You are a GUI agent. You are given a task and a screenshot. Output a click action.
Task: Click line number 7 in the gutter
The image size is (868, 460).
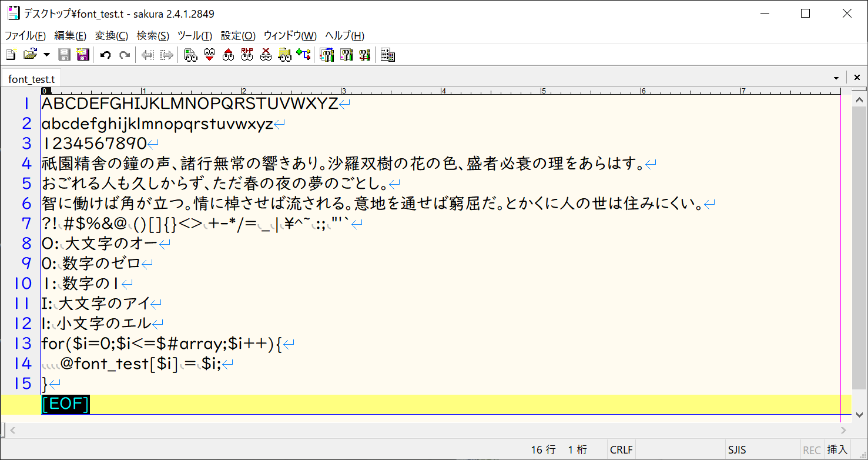click(x=26, y=224)
